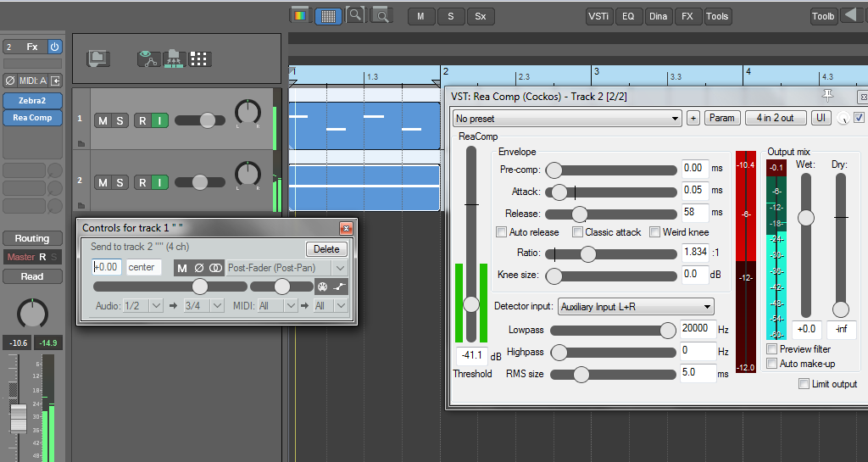Click the send mono overlapping circles icon
The image size is (868, 462).
215,268
